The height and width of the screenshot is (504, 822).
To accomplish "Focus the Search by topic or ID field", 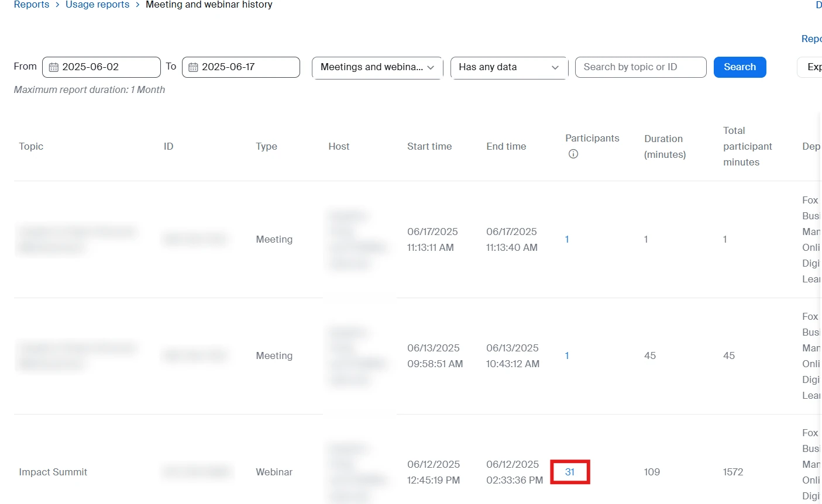I will (x=641, y=67).
